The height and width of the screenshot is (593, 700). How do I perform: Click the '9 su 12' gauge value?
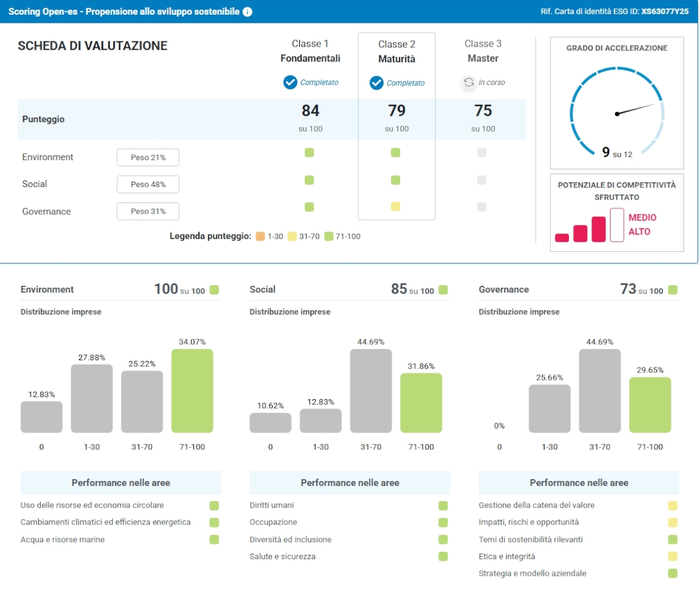(x=617, y=152)
